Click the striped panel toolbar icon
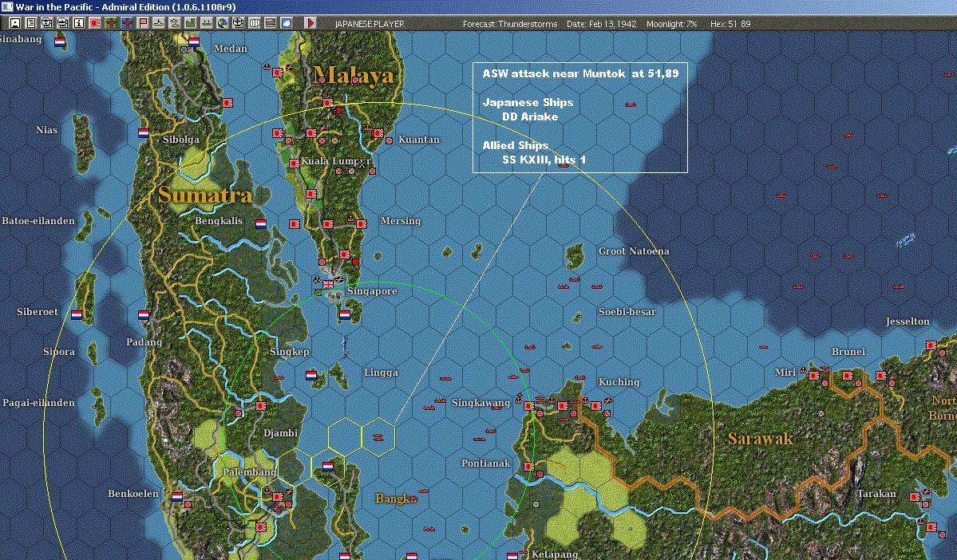Viewport: 957px width, 560px height. coord(270,23)
